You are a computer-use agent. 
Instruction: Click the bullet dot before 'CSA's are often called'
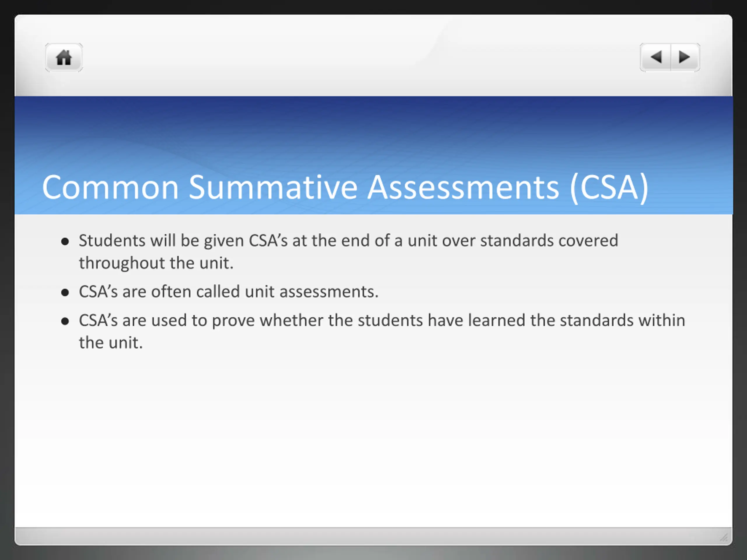pos(65,292)
